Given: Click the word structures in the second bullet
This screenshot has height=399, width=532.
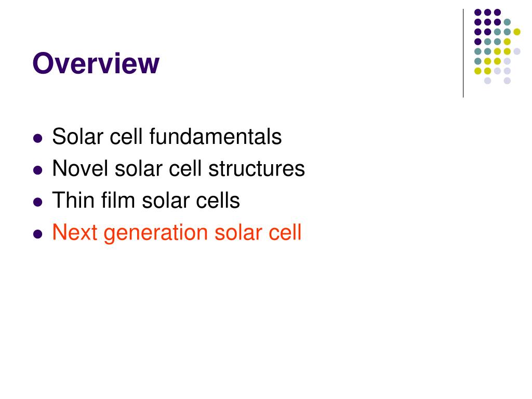Looking at the screenshot, I should (257, 169).
